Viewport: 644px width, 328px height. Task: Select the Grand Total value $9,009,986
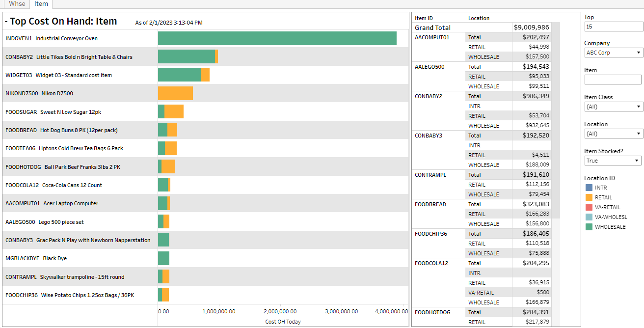532,27
